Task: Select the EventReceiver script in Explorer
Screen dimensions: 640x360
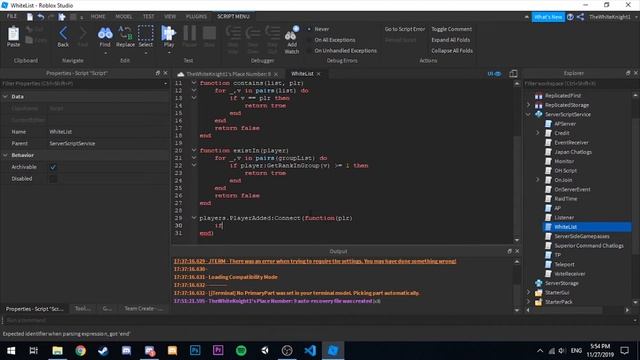Action: (571, 142)
